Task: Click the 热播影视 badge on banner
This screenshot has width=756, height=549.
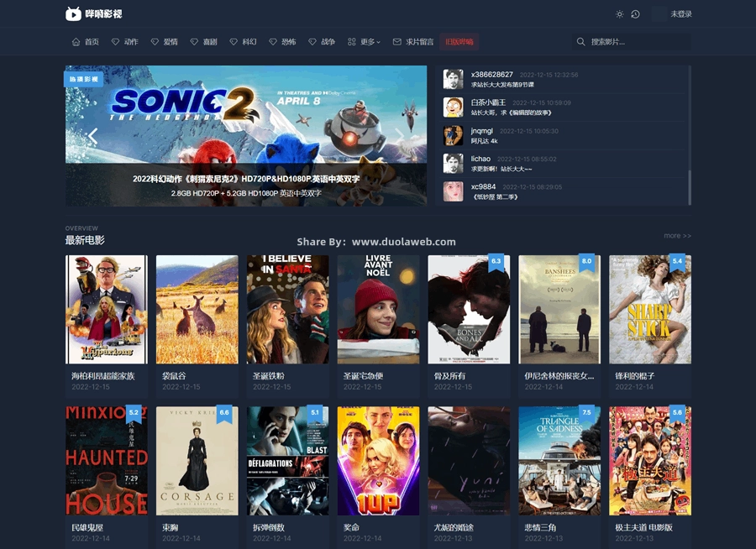Action: pyautogui.click(x=84, y=79)
